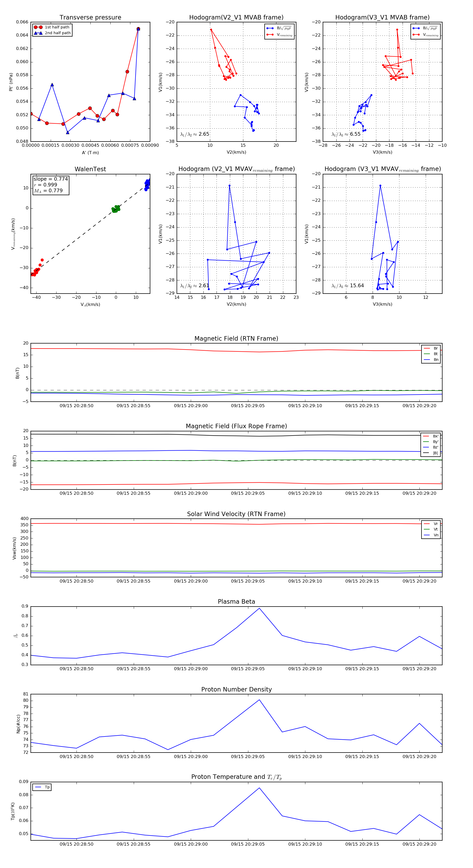Click 'Vsw(km/s)' y-axis label

tap(14, 549)
